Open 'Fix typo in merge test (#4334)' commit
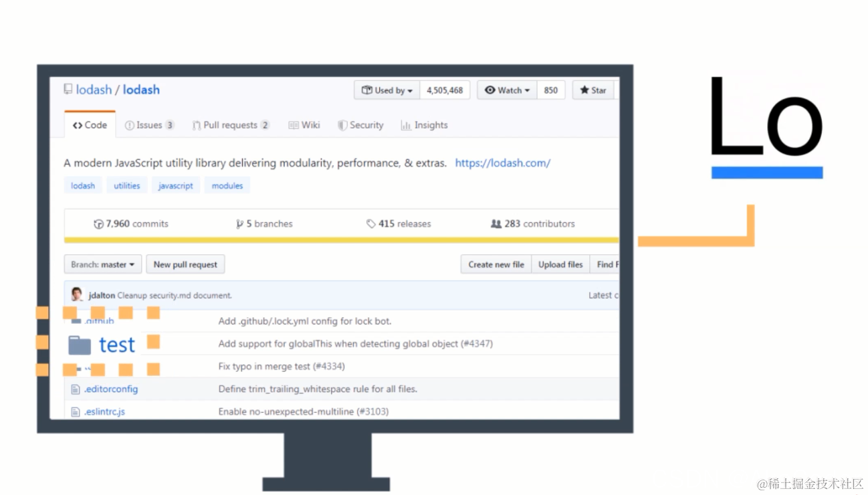The height and width of the screenshot is (495, 868). 282,367
